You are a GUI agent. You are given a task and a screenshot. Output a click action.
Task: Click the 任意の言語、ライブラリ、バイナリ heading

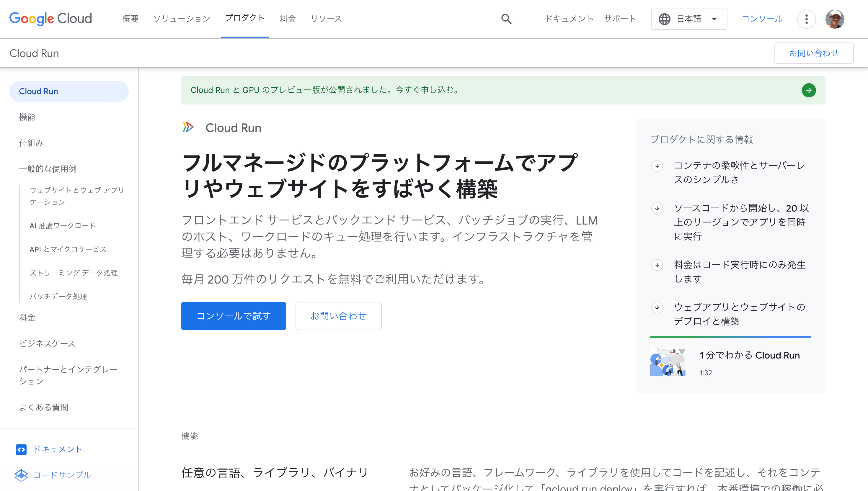click(275, 472)
